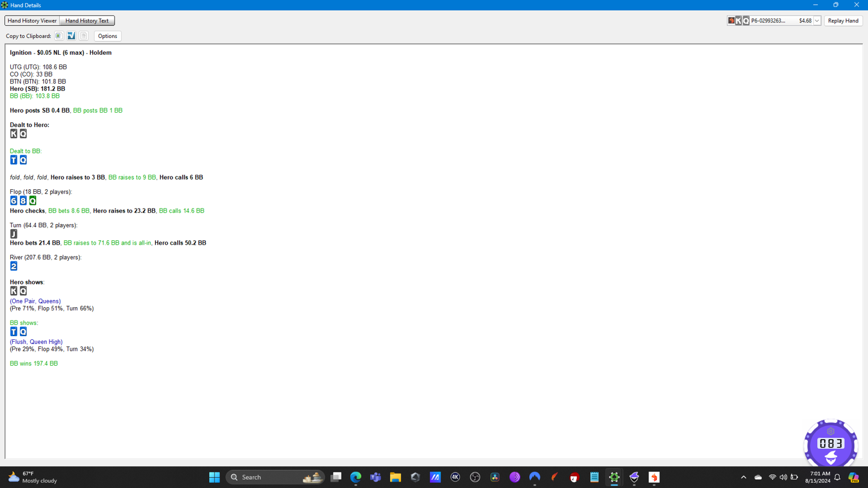Click the first Copy to Clipboard image icon
This screenshot has width=868, height=488.
[58, 36]
